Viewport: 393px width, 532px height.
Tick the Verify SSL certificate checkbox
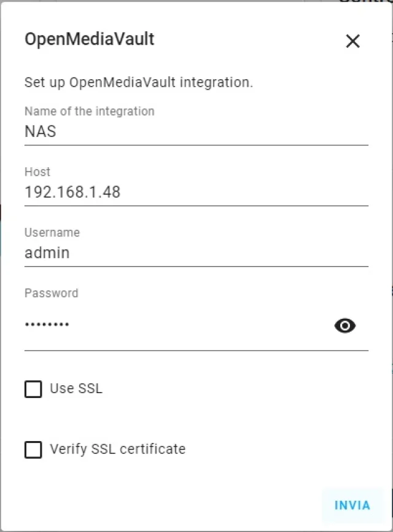[33, 450]
